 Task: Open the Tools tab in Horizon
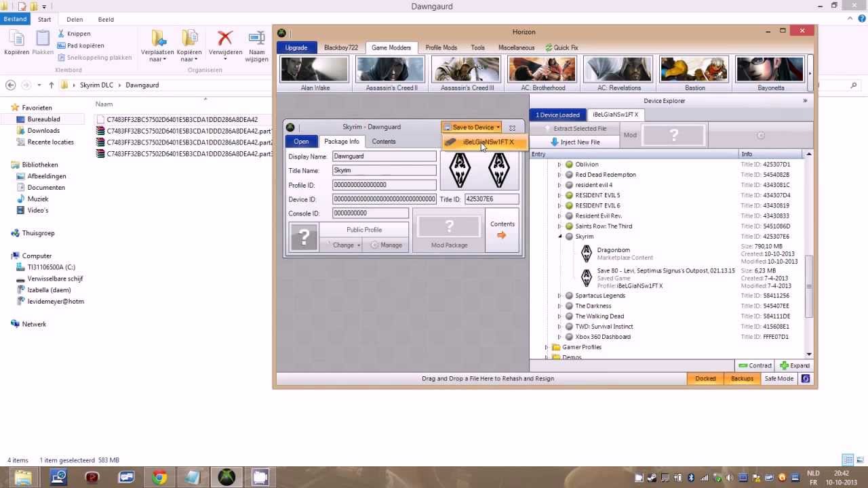(x=478, y=48)
